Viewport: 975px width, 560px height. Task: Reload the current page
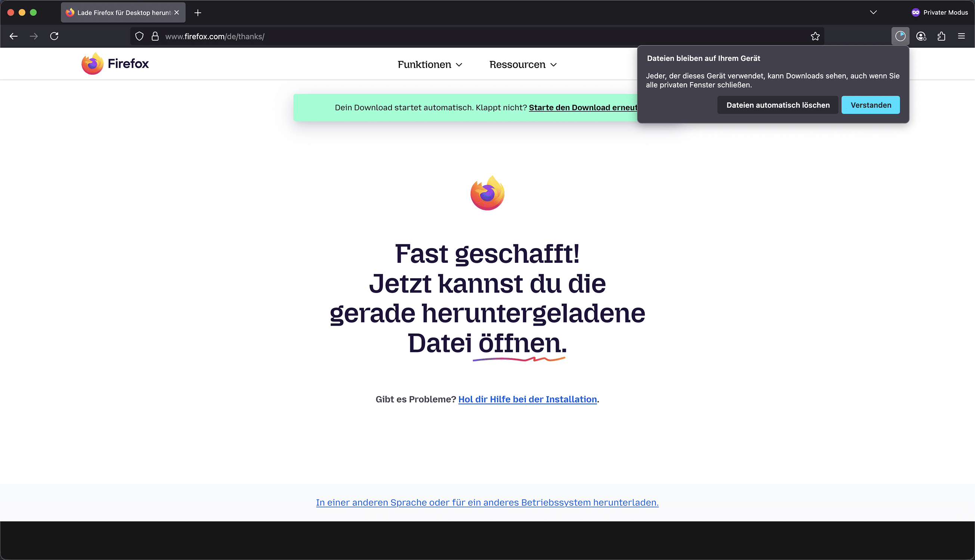[54, 36]
